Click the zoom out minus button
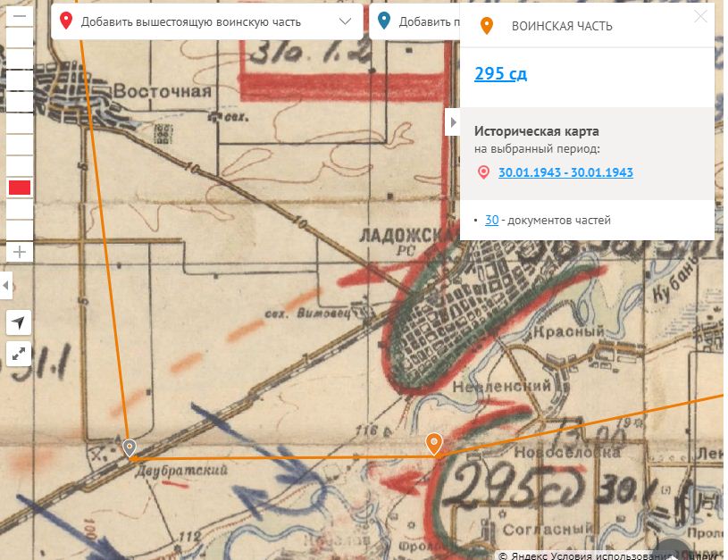Viewport: 728px width, 560px height. [x=20, y=16]
